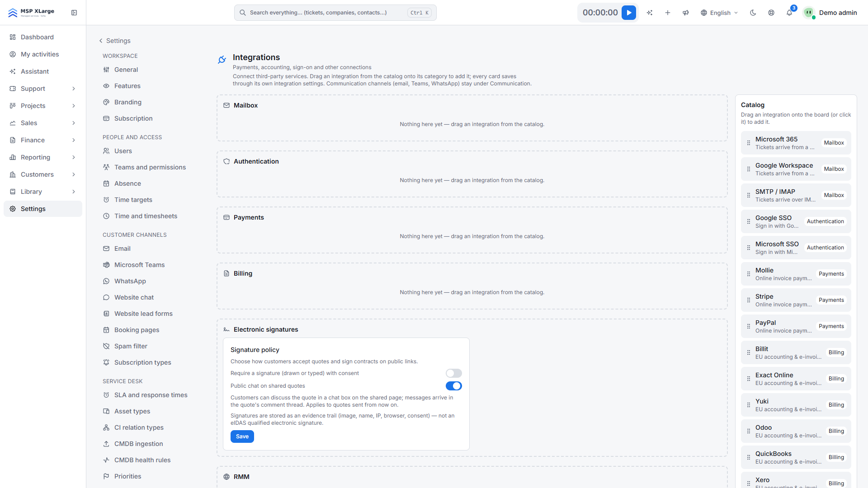Click the Electronic signatures section icon
This screenshot has height=488, width=868.
click(x=226, y=329)
